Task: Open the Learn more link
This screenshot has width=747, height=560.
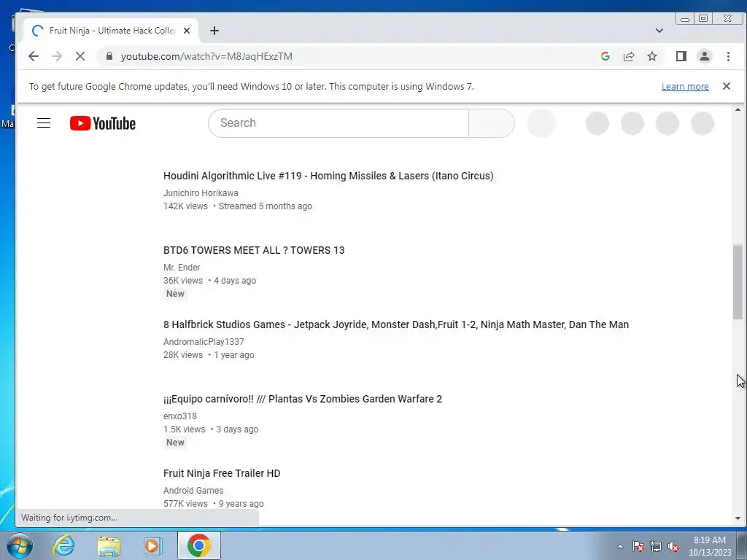Action: click(x=684, y=86)
